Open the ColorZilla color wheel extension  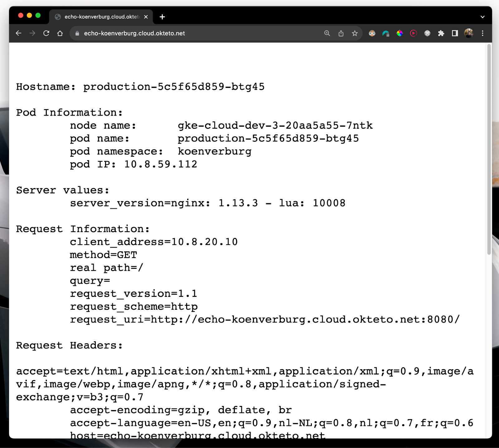point(400,33)
